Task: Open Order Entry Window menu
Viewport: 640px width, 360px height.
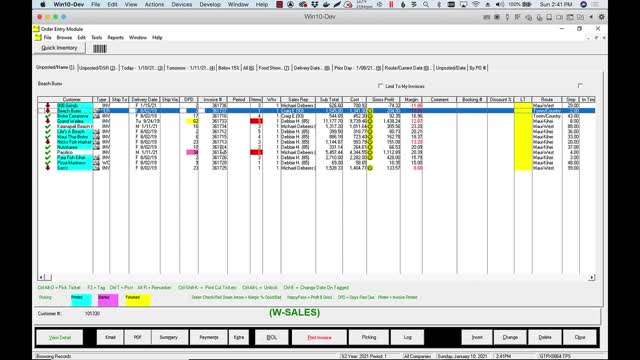Action: tap(138, 38)
